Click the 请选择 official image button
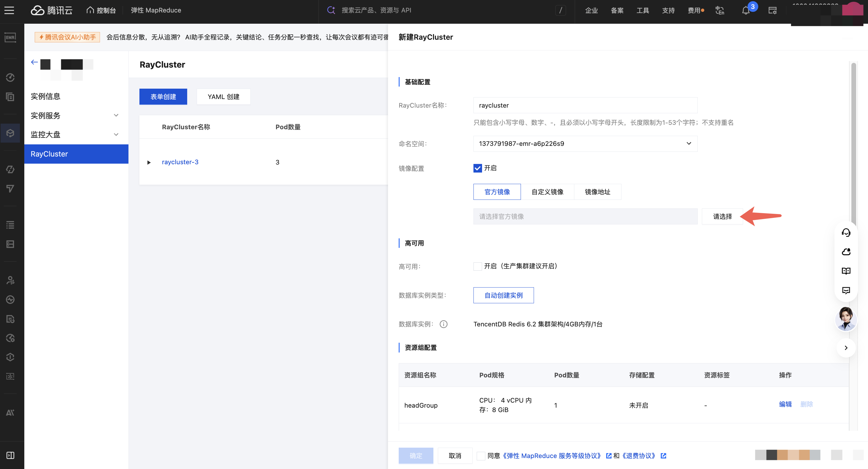Image resolution: width=868 pixels, height=469 pixels. point(722,216)
